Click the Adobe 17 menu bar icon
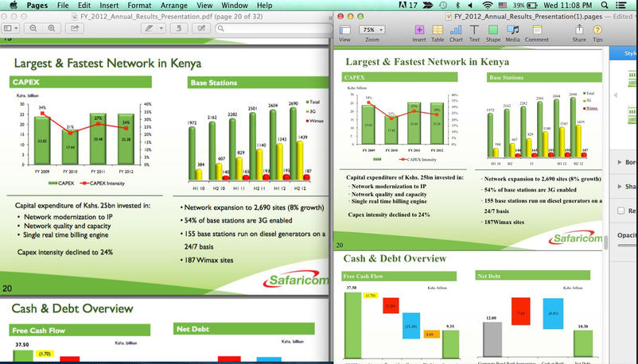This screenshot has height=364, width=638. (x=408, y=6)
